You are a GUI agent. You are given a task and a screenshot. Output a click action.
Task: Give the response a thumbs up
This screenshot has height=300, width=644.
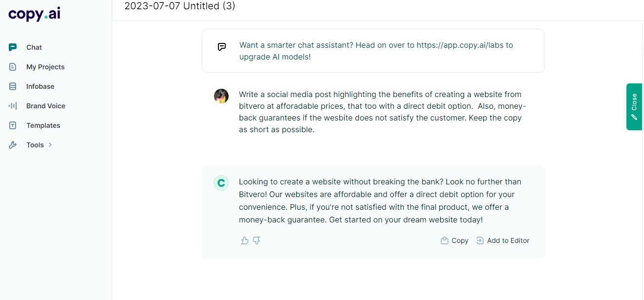(x=245, y=240)
